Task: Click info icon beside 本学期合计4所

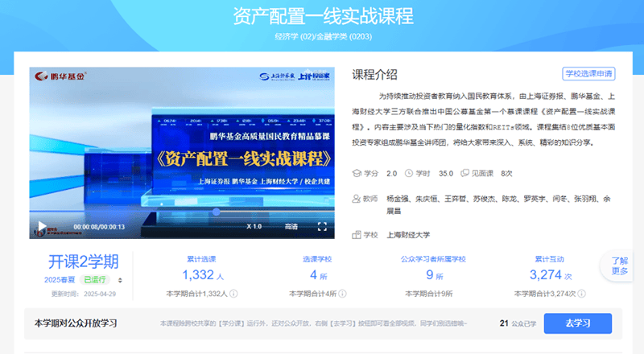Action: [x=343, y=294]
